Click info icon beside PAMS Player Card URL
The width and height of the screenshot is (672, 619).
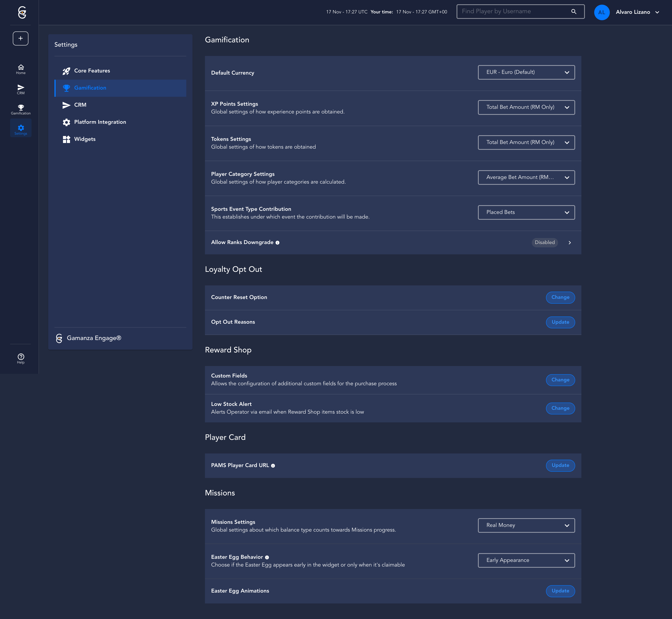(273, 466)
